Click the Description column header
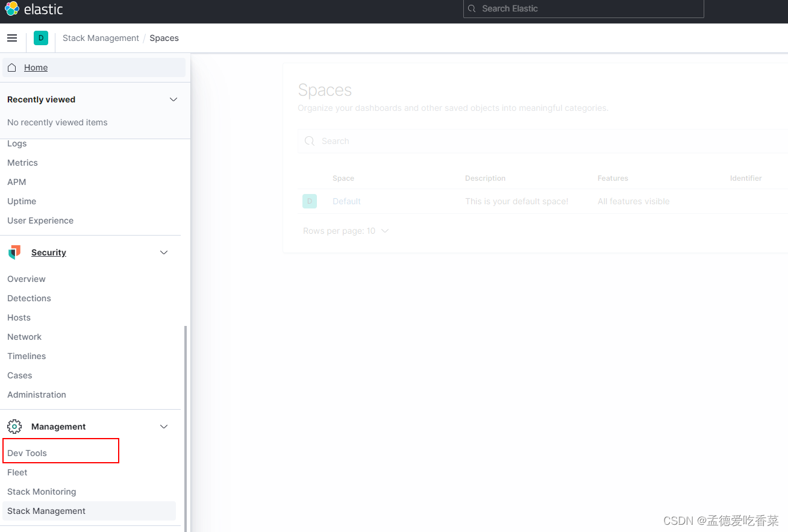Screen dimensions: 788x532 tap(485, 178)
